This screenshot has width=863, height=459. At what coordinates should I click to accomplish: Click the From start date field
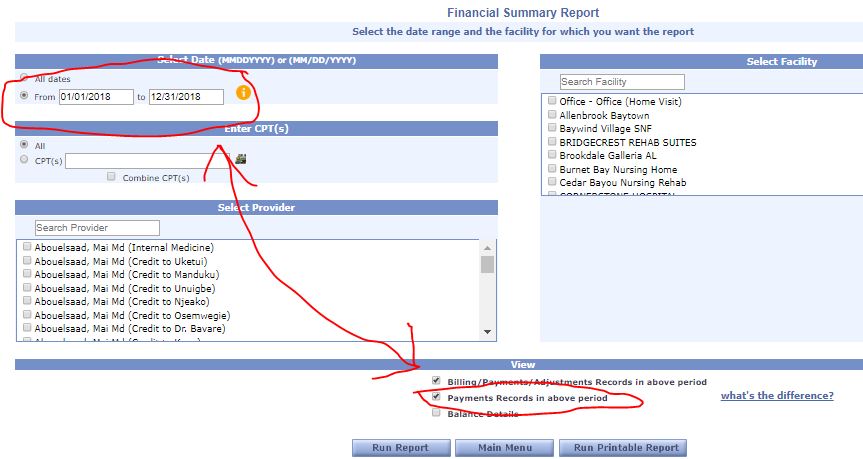click(96, 97)
